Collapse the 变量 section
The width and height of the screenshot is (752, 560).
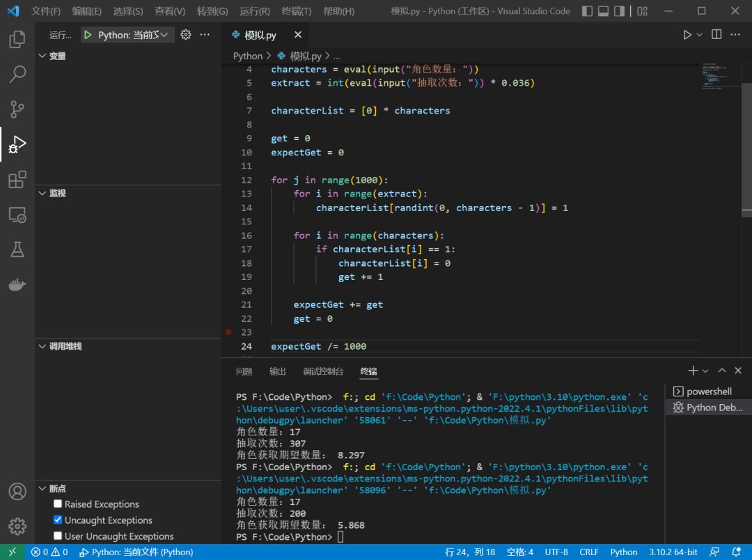coord(57,56)
